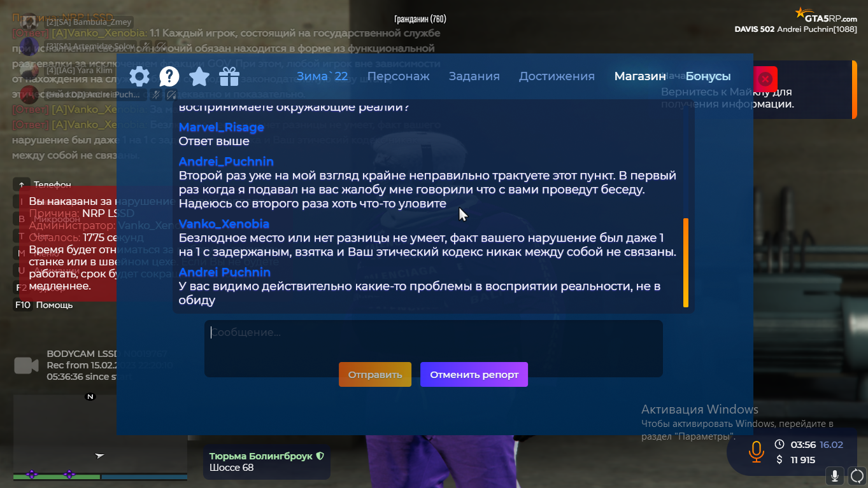Toggle muted microphone icon next to Artemidze Solov
Viewport: 868px width, 488px height.
(x=146, y=46)
